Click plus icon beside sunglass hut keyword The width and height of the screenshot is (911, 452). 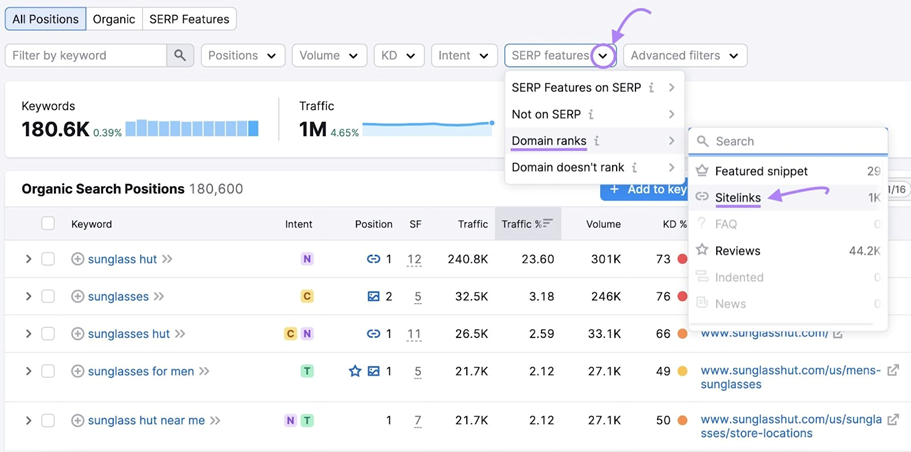click(77, 259)
